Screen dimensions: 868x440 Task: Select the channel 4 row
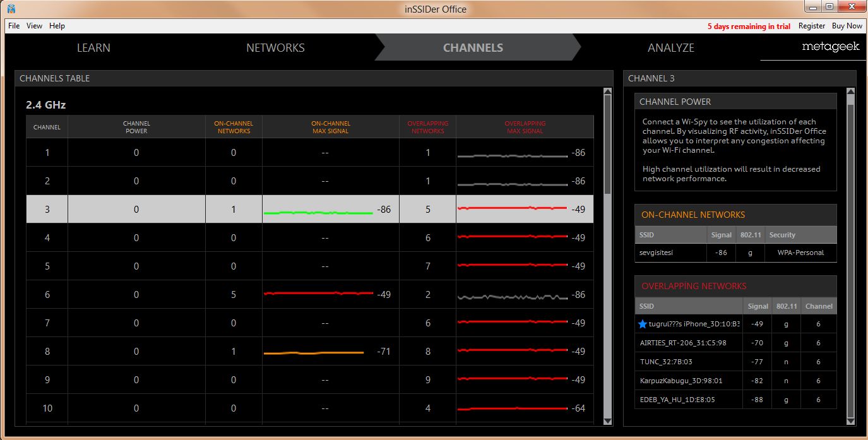point(310,237)
